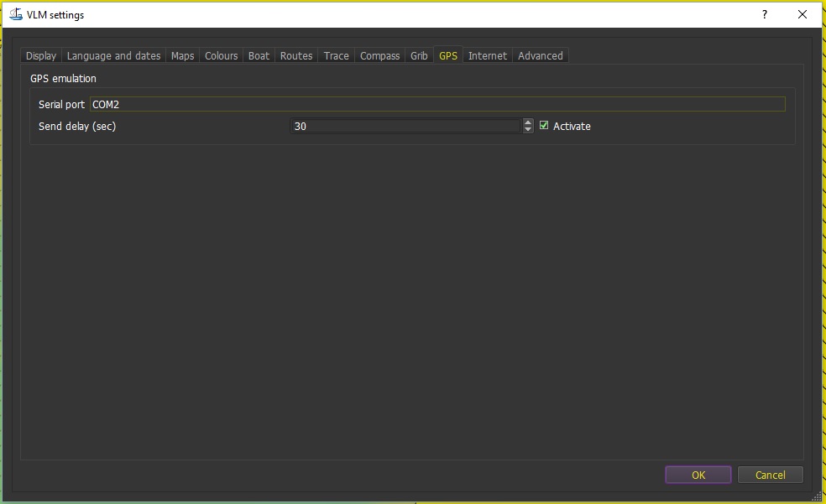Discard changes with the Cancel button
Viewport: 826px width, 504px height.
[770, 475]
